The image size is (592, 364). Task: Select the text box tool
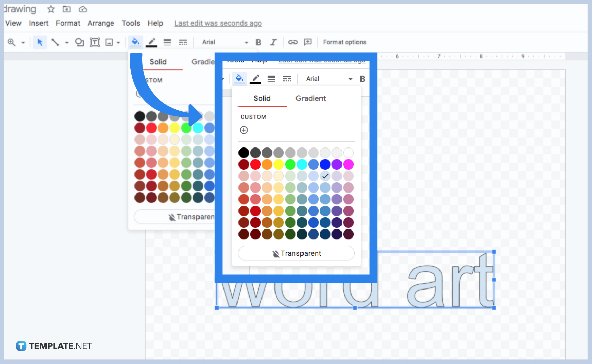pyautogui.click(x=95, y=42)
